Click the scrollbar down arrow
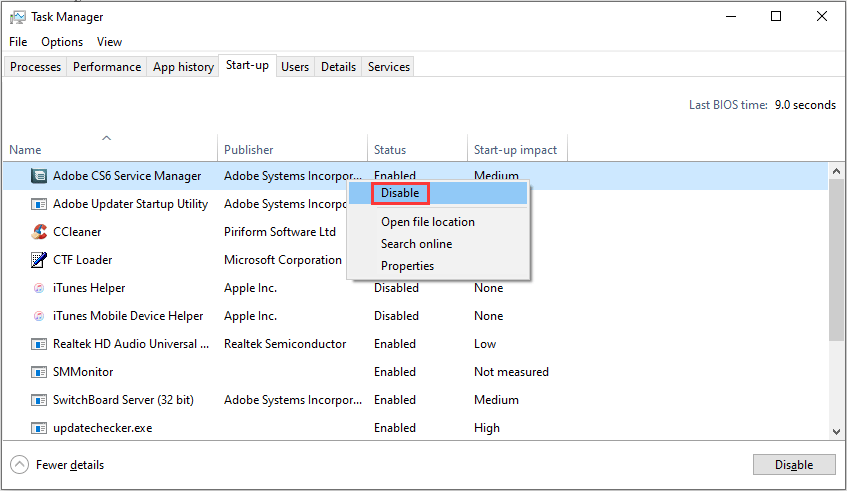The image size is (847, 491). [836, 432]
